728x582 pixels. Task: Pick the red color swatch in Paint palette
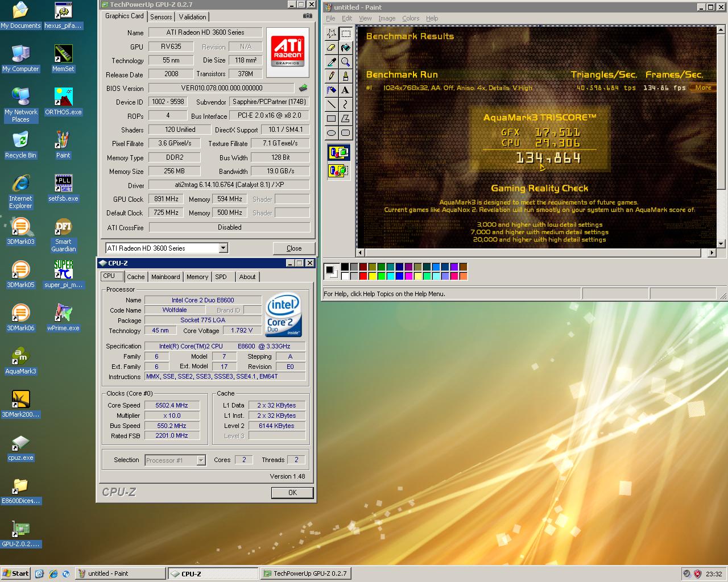click(363, 276)
